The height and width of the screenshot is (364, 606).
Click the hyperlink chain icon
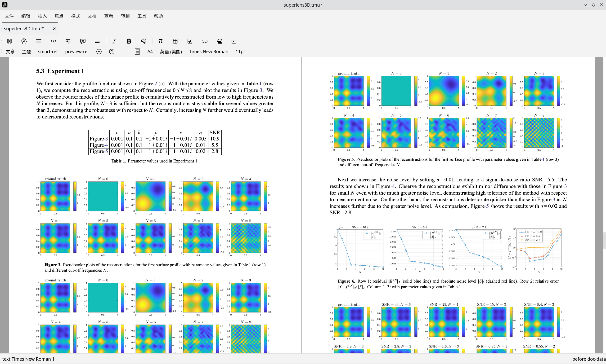pos(205,41)
